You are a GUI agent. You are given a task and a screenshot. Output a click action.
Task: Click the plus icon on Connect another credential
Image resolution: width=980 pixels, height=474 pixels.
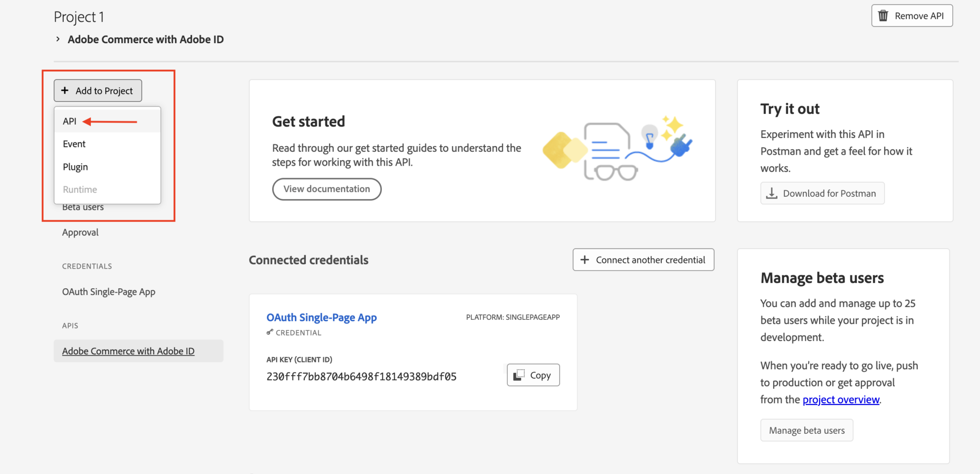[x=585, y=260]
